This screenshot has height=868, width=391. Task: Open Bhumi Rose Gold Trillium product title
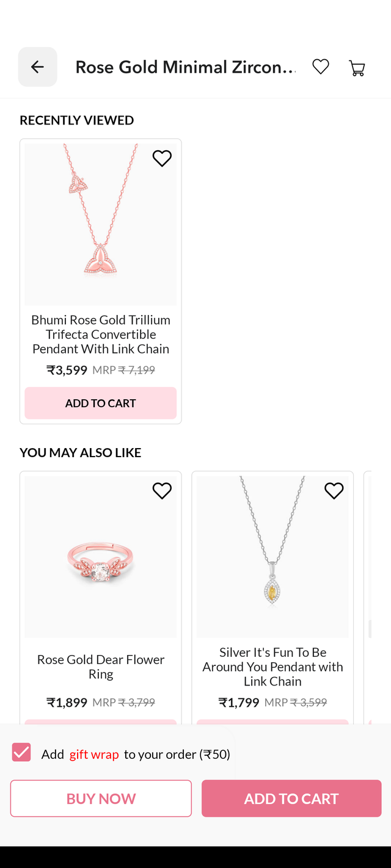point(101,335)
